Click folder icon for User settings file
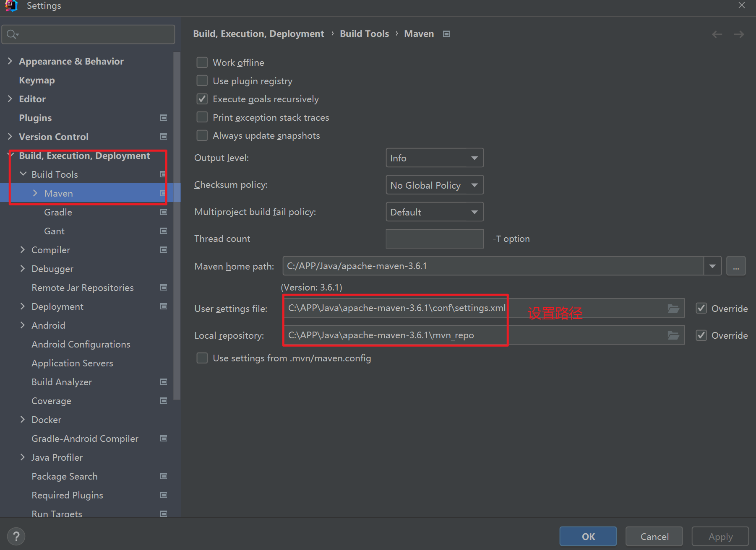Image resolution: width=756 pixels, height=550 pixels. click(673, 309)
